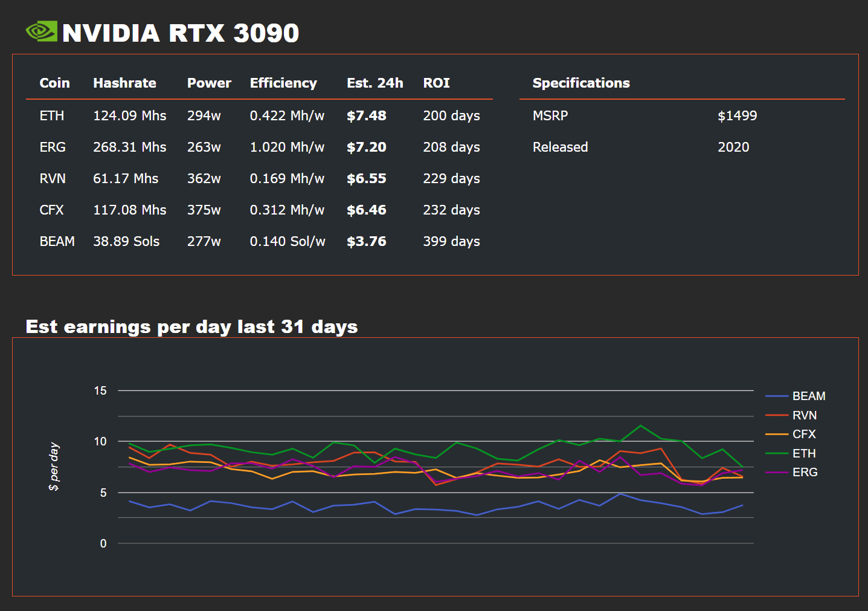
Task: Click ERG estimated earnings $7.20
Action: tap(367, 147)
